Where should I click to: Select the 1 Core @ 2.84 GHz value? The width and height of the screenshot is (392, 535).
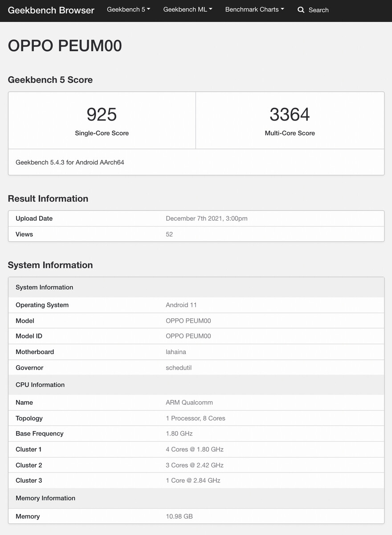coord(193,480)
